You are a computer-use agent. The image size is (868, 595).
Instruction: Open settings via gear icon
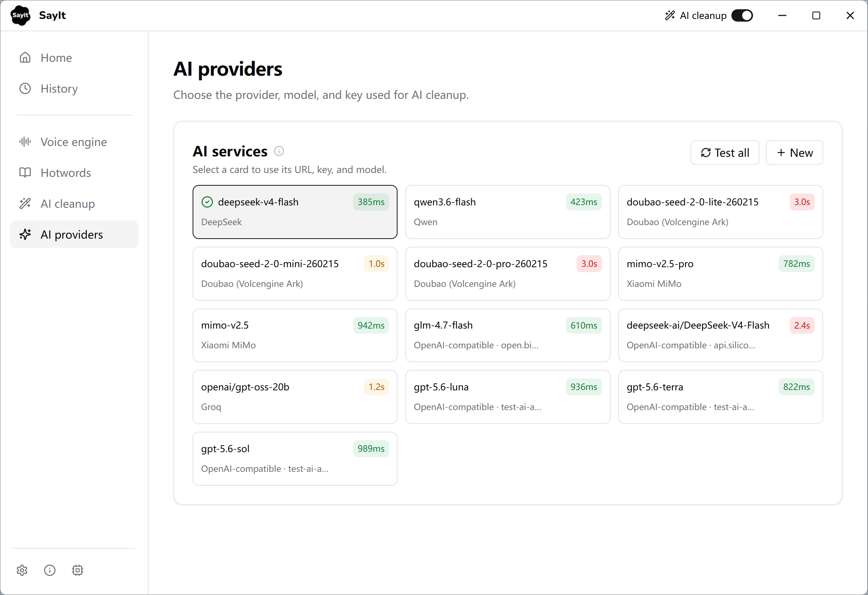[x=22, y=570]
